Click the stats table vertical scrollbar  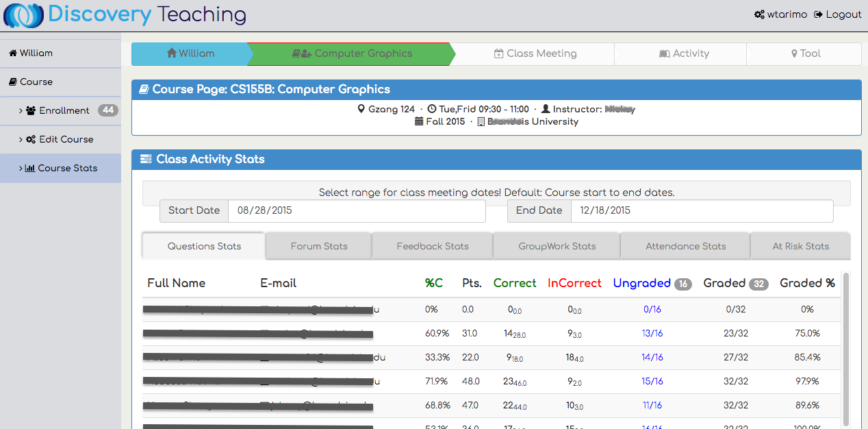(x=846, y=350)
